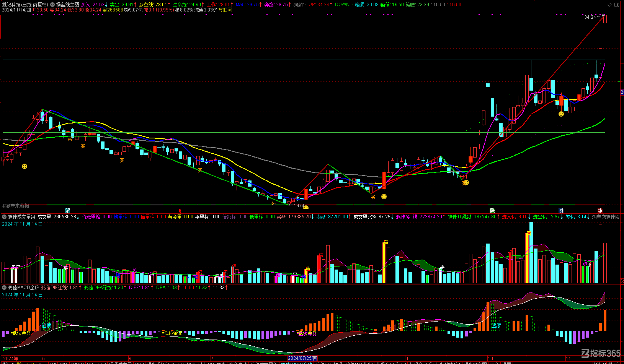This screenshot has width=624, height=364.
Task: Expand the 鸿佳成交量组 indicator menu arrow
Action: click(4, 217)
